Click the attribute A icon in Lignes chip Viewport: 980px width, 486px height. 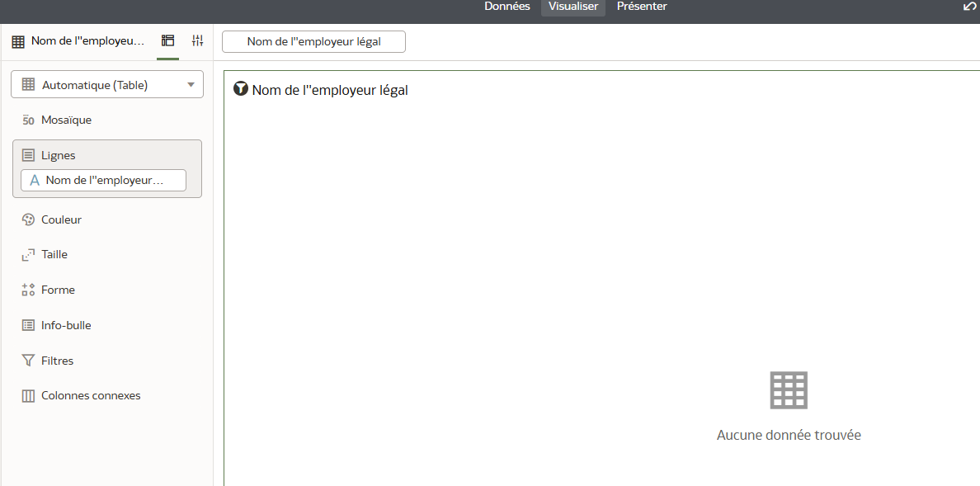[x=35, y=180]
